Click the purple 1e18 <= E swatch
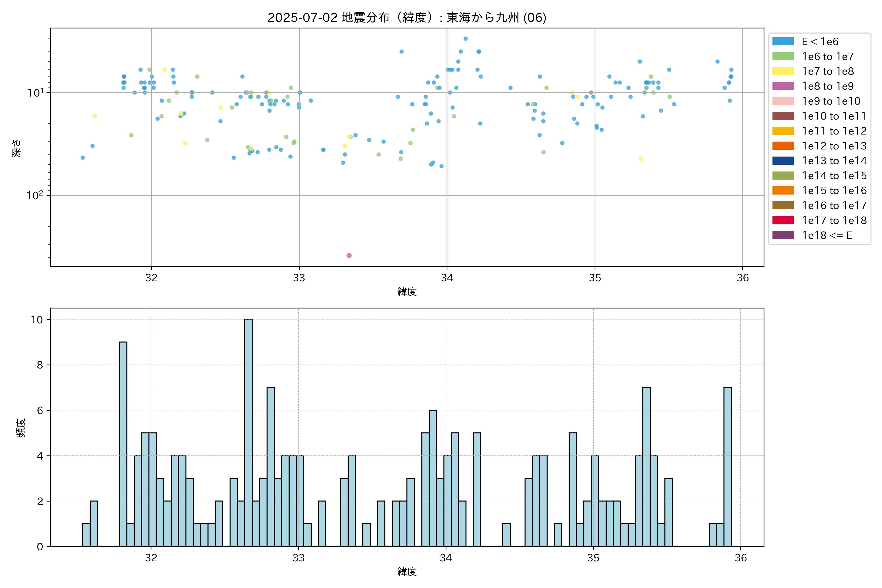 tap(783, 235)
